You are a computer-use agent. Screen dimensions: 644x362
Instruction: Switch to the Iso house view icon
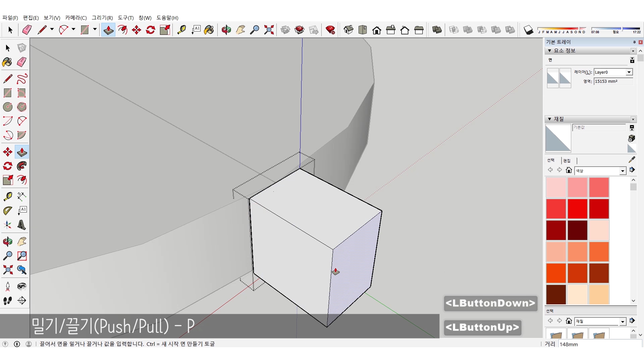pyautogui.click(x=348, y=30)
